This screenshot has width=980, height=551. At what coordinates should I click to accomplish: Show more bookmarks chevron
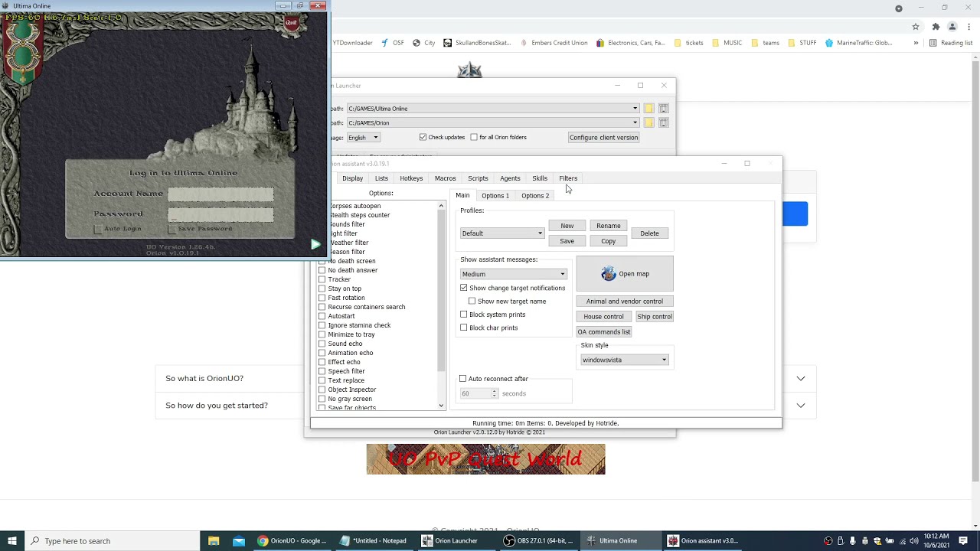click(x=916, y=43)
